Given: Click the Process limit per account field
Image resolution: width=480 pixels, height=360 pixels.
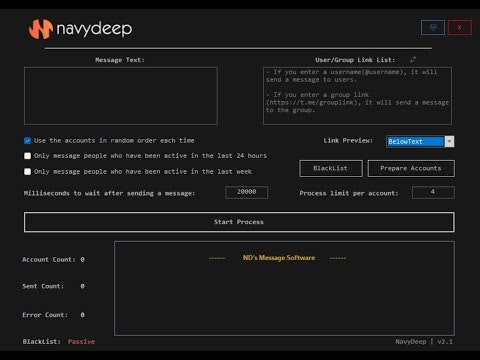Looking at the screenshot, I should [433, 192].
